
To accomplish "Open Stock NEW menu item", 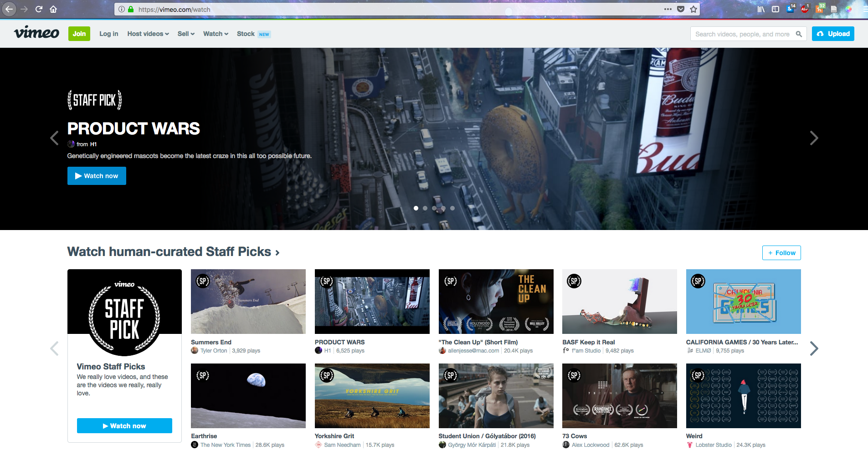I will click(253, 34).
